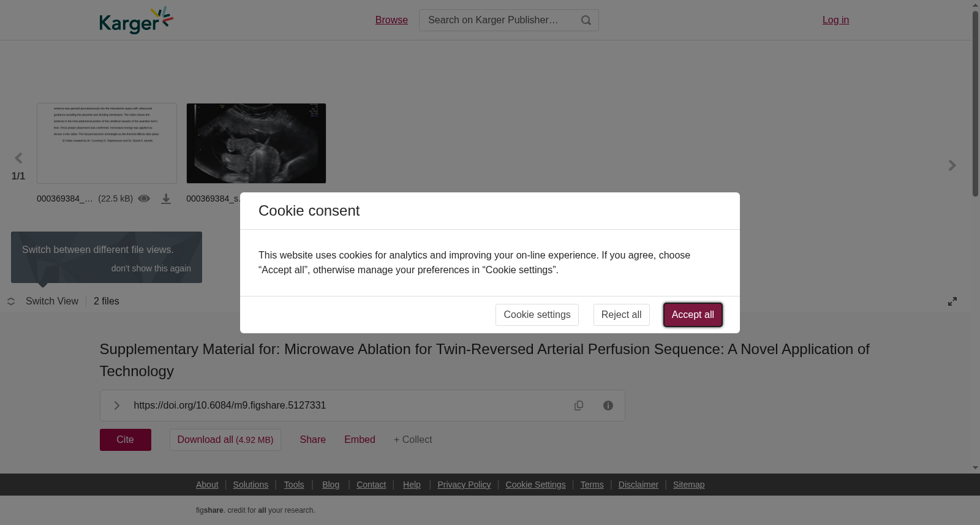Image resolution: width=980 pixels, height=525 pixels.
Task: Open footer Blog link
Action: 331,485
